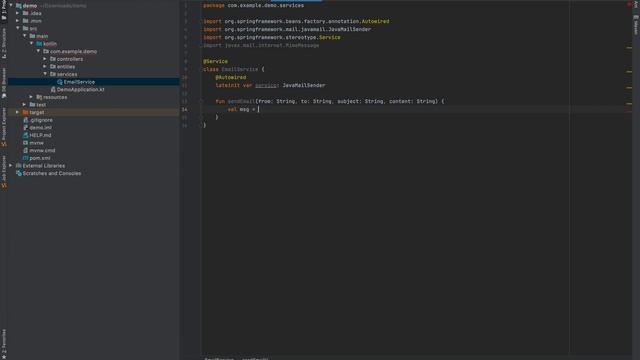Click the kotlin source root folder icon
The width and height of the screenshot is (640, 360).
coord(39,44)
